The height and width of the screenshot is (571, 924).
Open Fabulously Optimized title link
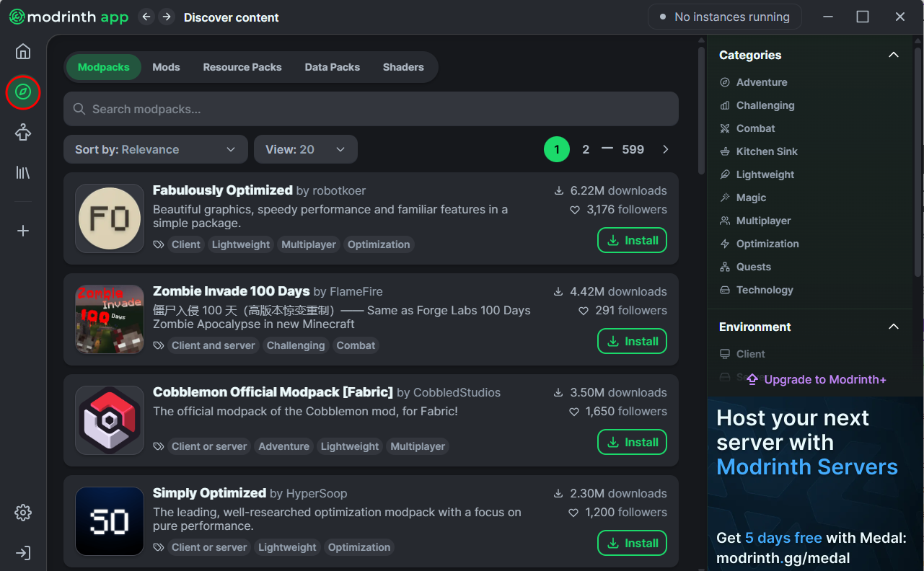coord(223,190)
